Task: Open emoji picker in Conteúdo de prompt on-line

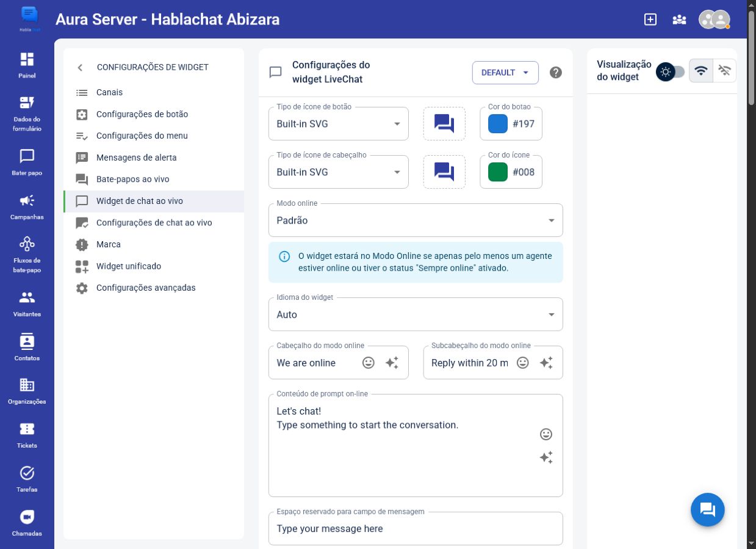Action: [x=546, y=434]
